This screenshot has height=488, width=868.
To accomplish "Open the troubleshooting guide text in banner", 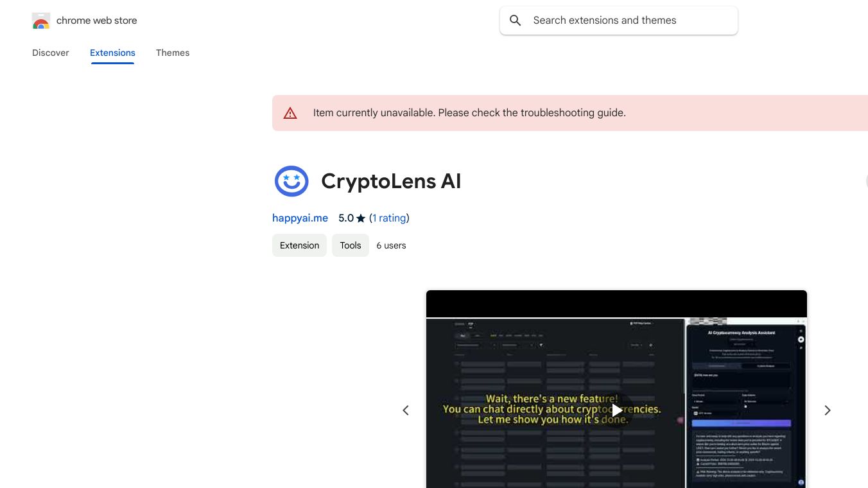I will 573,112.
